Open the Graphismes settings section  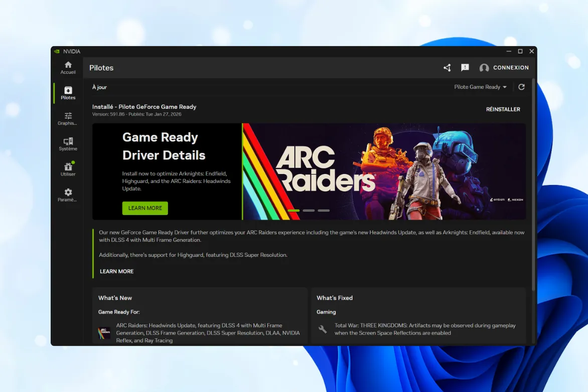(x=68, y=118)
